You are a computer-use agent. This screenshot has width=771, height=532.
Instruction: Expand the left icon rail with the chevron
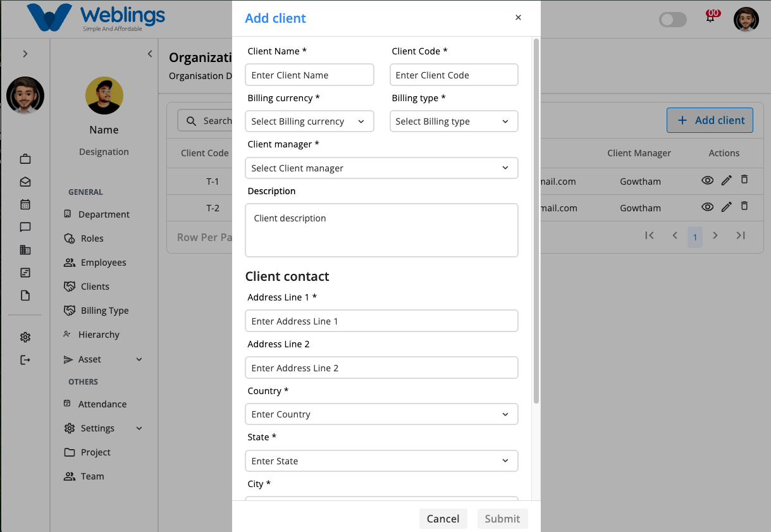[25, 54]
